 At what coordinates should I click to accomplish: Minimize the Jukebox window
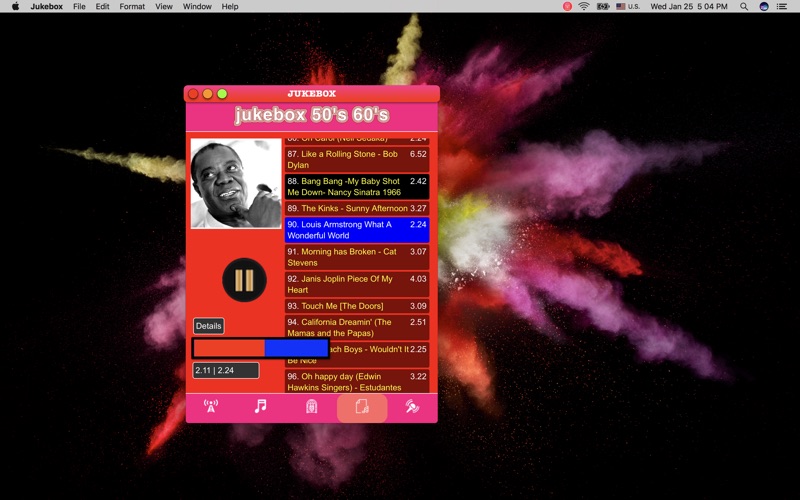208,94
